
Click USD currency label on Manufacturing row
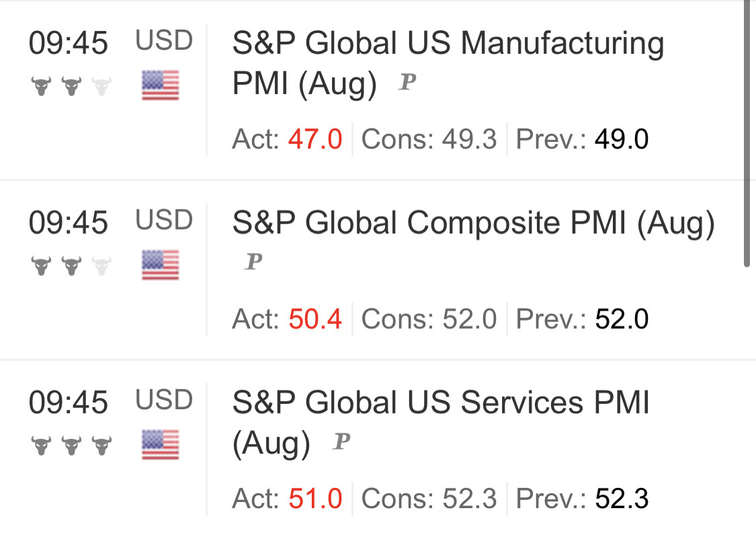pyautogui.click(x=164, y=41)
